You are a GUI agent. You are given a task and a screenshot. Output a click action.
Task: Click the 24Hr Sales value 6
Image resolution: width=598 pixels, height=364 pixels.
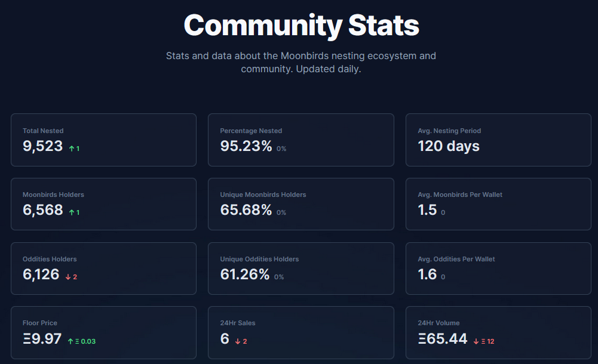pyautogui.click(x=225, y=339)
